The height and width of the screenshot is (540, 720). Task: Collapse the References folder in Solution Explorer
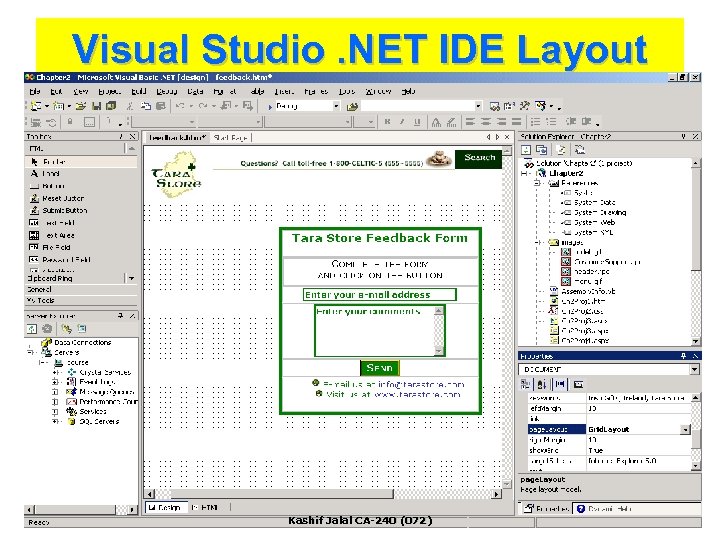537,183
